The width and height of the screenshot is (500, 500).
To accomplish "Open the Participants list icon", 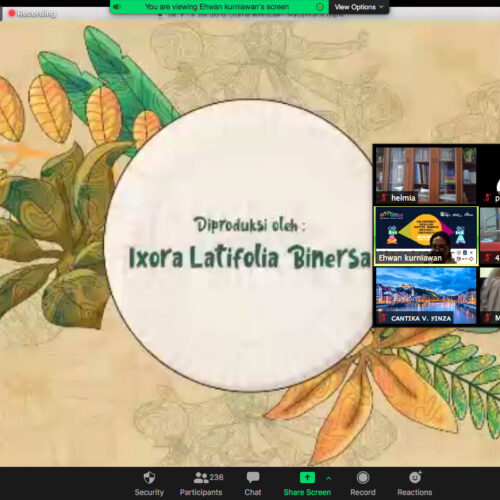I will [201, 478].
